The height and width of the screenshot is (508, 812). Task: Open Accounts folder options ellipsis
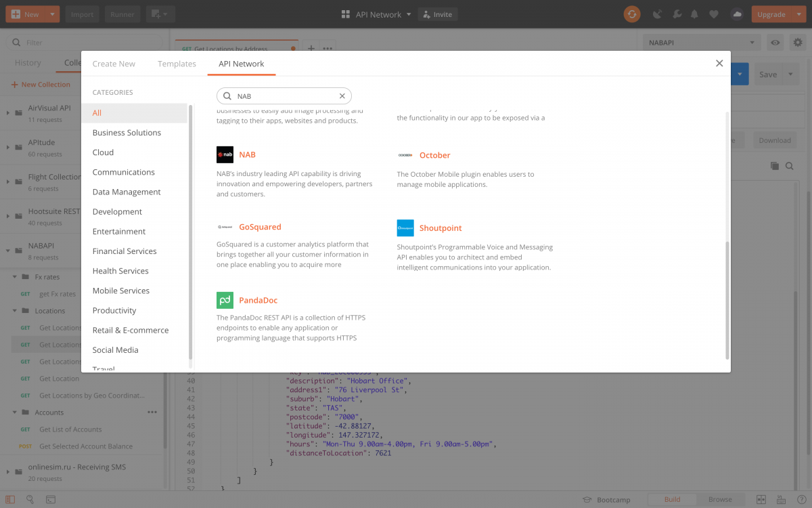pyautogui.click(x=152, y=412)
